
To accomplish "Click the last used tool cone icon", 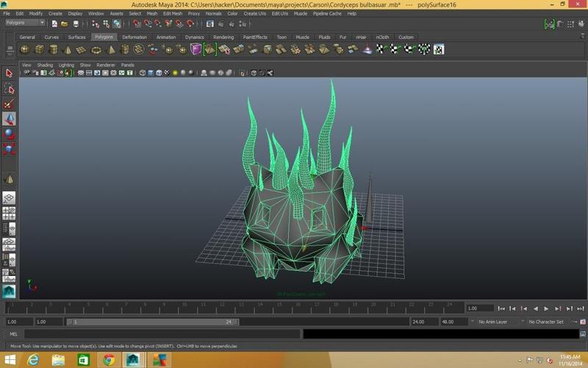I will tap(9, 180).
